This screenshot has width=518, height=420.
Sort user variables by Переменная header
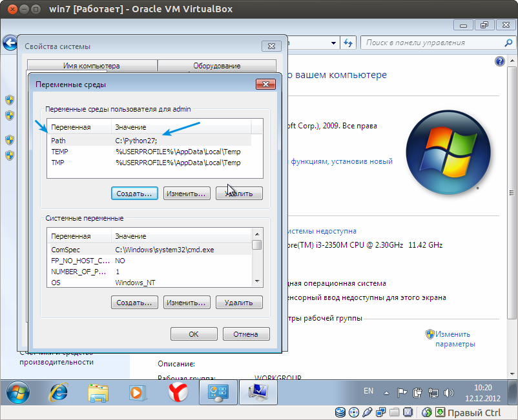tap(79, 127)
